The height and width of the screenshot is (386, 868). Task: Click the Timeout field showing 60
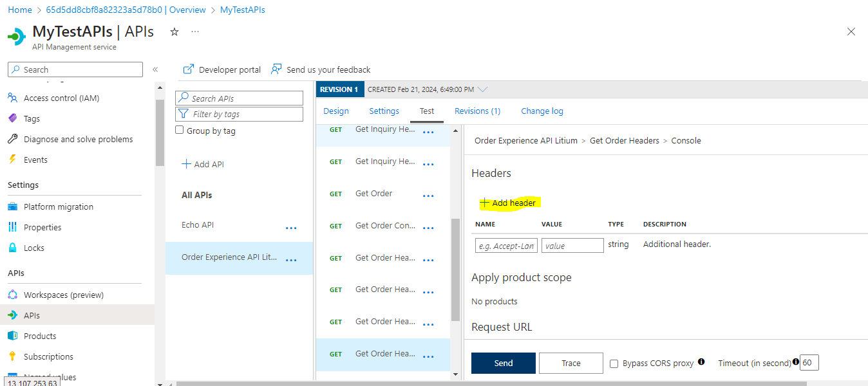tap(809, 362)
